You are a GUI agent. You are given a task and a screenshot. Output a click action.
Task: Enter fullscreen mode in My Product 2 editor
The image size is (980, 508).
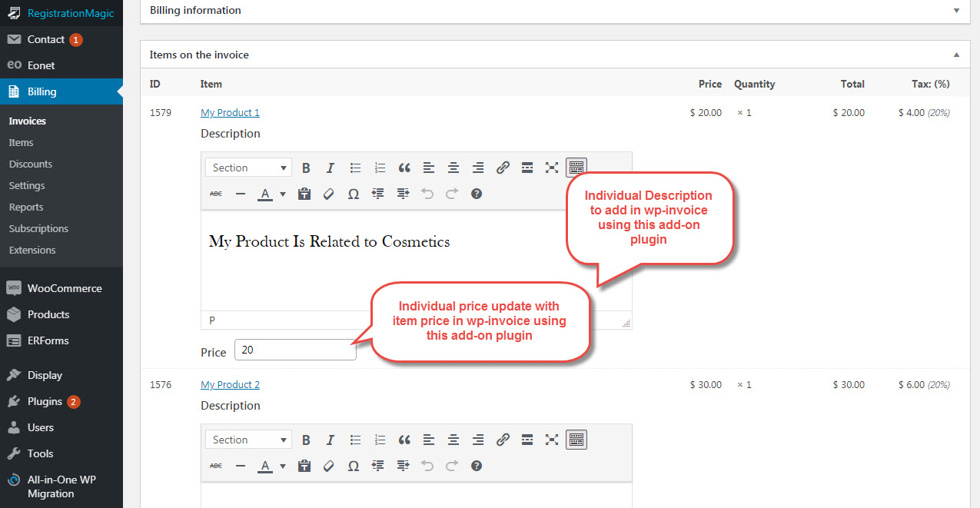coord(552,440)
